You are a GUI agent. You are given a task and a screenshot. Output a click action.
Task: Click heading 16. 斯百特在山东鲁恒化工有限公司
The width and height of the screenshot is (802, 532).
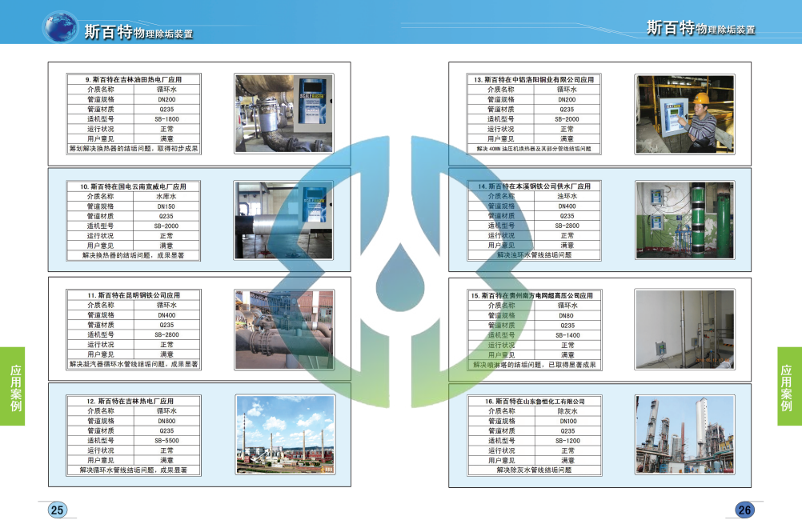click(x=535, y=401)
